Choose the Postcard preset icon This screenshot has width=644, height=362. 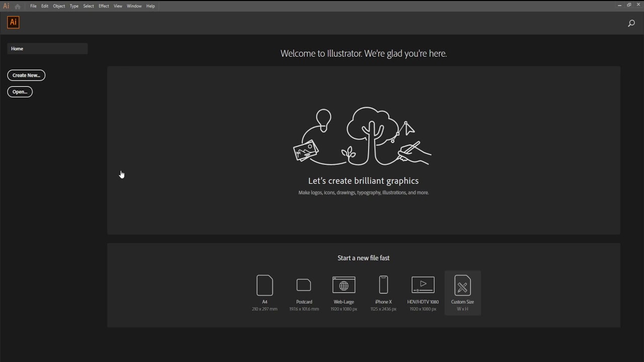point(304,285)
